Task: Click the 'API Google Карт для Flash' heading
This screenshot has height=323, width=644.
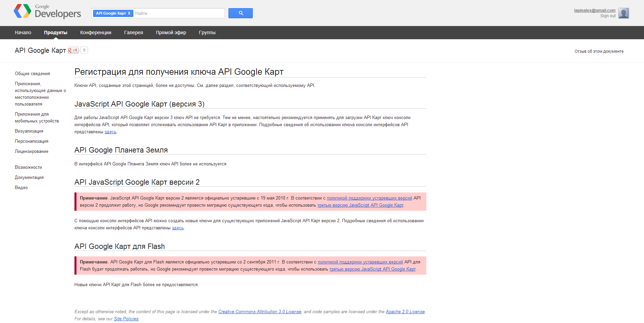Action: (119, 246)
